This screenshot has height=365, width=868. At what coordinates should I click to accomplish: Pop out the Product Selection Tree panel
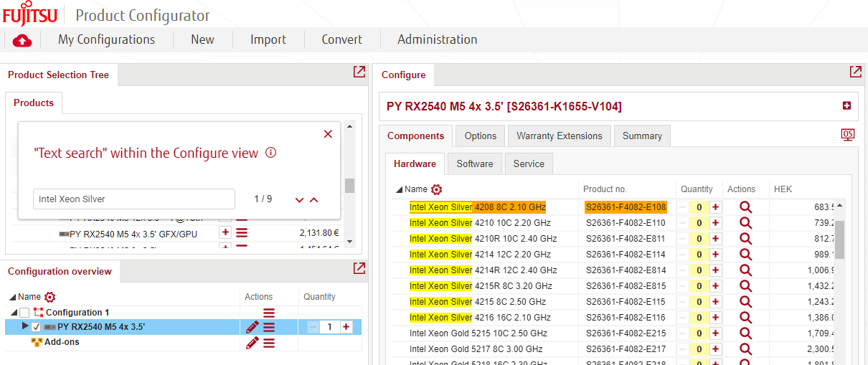point(359,72)
